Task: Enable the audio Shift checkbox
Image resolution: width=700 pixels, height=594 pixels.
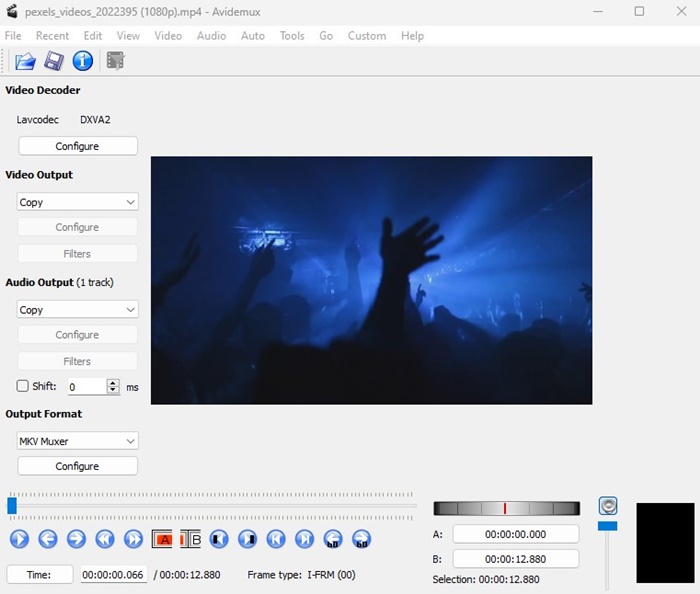Action: click(22, 386)
